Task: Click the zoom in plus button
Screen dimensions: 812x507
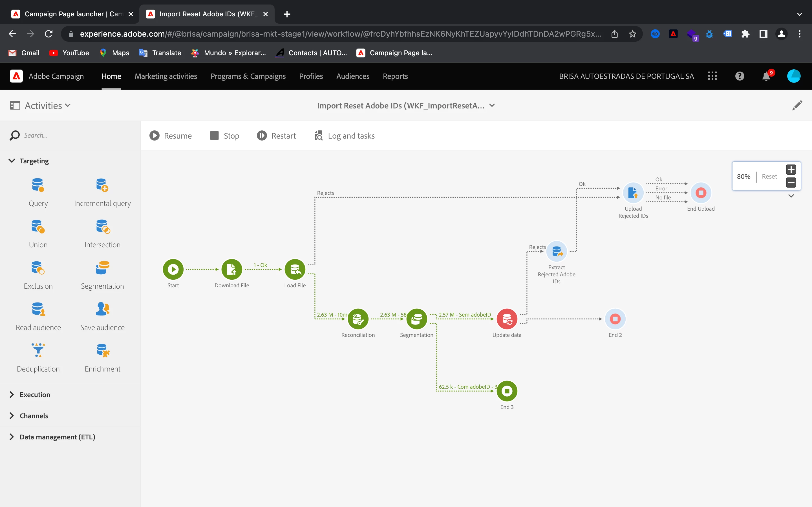Action: click(x=791, y=170)
